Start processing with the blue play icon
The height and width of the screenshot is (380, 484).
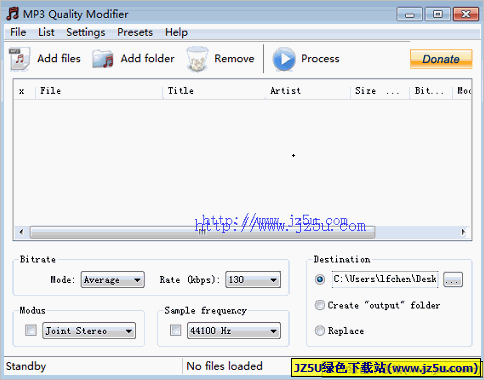(284, 59)
